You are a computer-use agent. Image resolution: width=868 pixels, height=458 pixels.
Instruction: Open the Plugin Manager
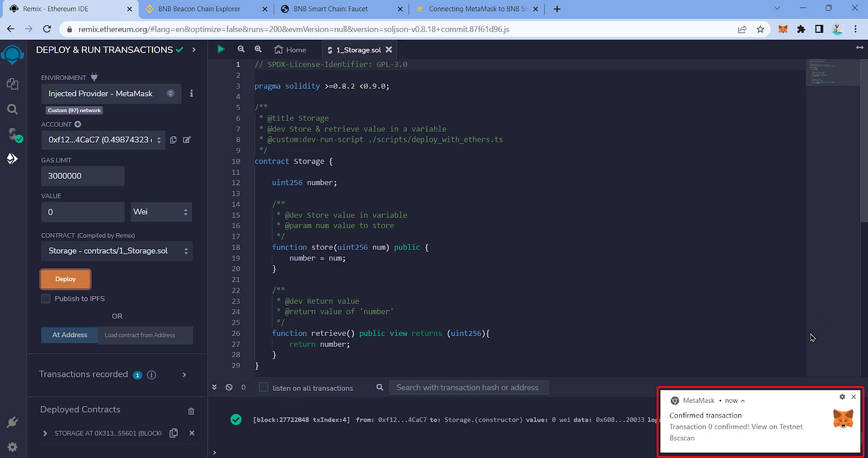pyautogui.click(x=12, y=422)
